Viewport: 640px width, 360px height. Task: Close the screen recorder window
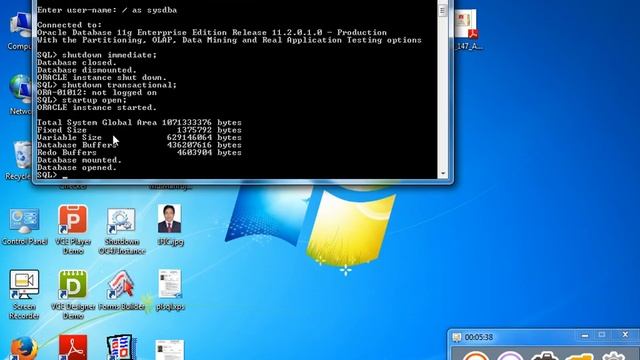pyautogui.click(x=625, y=335)
